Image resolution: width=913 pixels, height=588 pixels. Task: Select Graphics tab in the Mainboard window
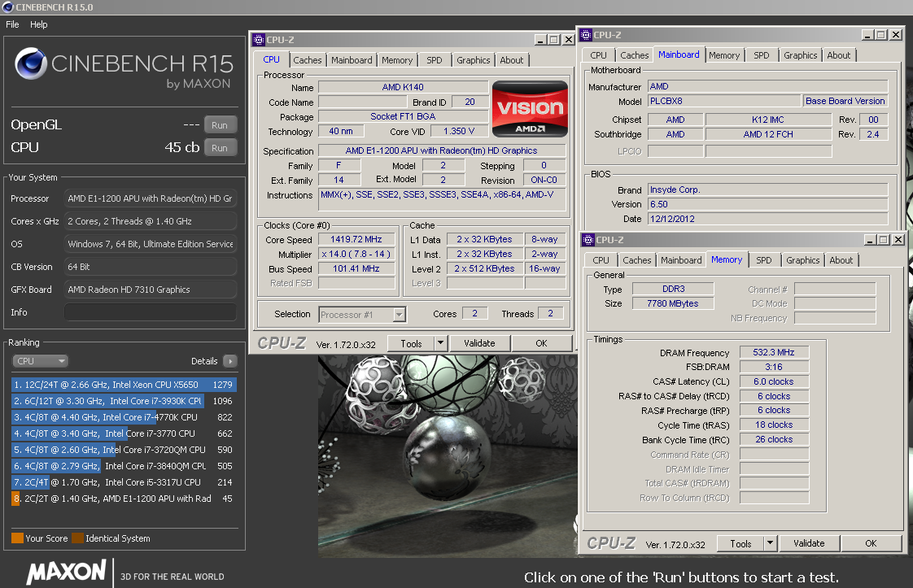click(x=801, y=55)
